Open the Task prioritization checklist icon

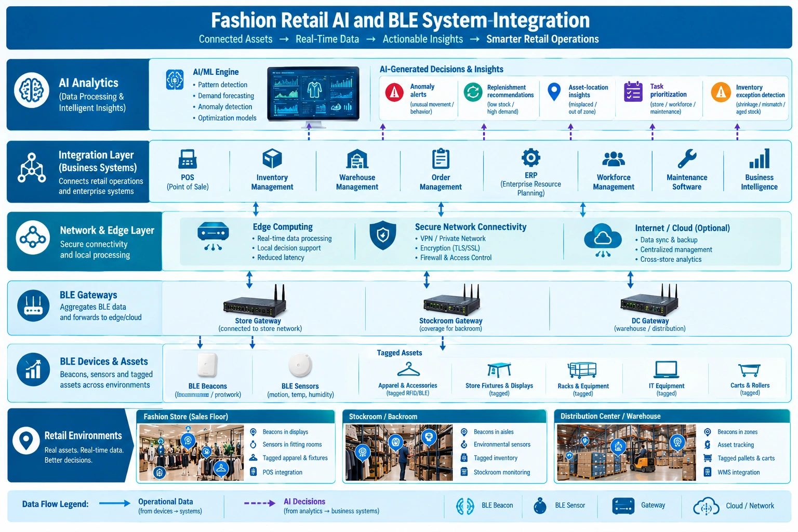point(633,91)
